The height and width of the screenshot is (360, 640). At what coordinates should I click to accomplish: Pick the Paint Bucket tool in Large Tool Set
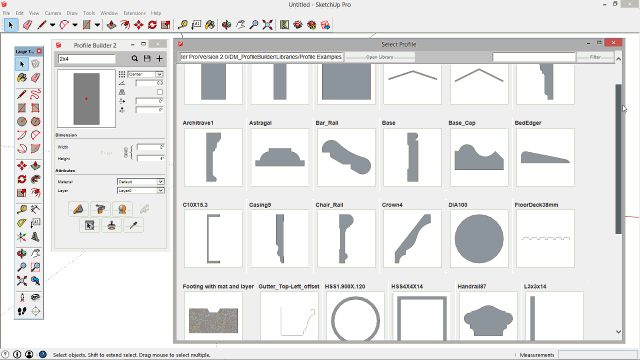point(22,78)
